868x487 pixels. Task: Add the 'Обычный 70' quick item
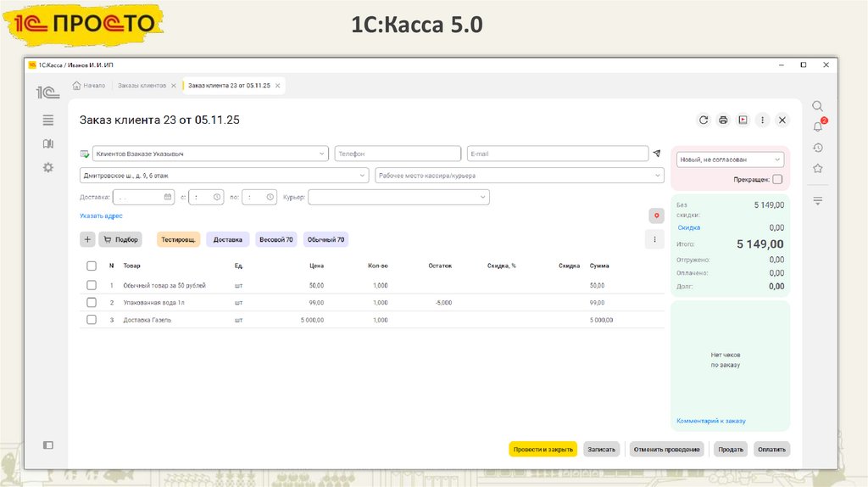click(325, 239)
